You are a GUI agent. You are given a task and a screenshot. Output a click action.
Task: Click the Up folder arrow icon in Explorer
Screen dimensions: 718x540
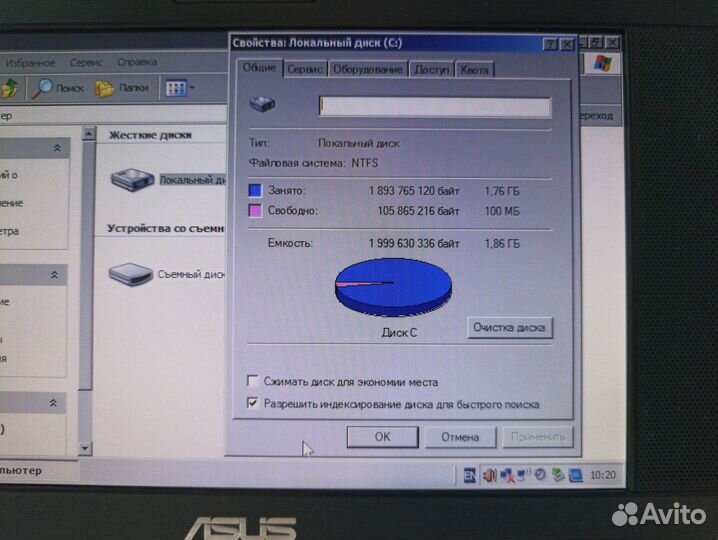9,88
